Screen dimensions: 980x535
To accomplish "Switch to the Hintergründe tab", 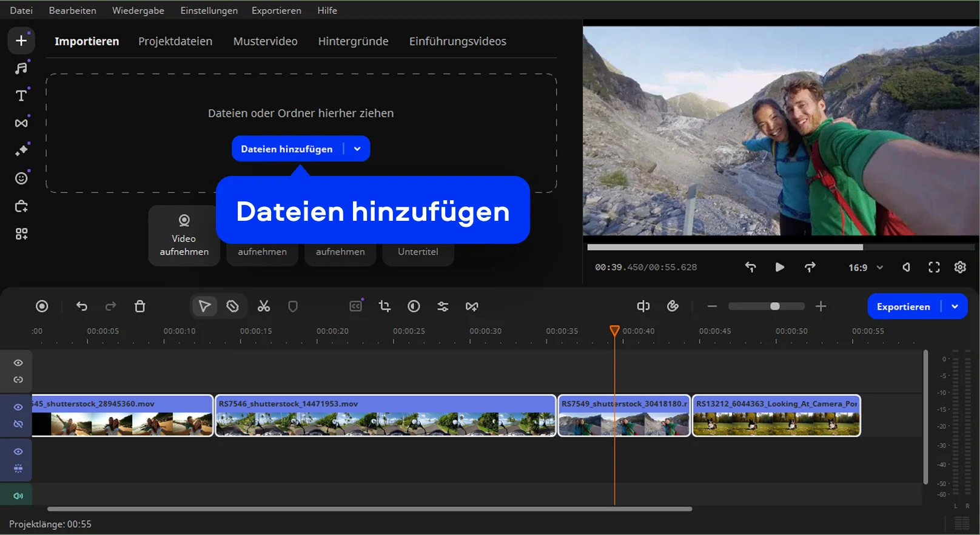I will [x=353, y=41].
